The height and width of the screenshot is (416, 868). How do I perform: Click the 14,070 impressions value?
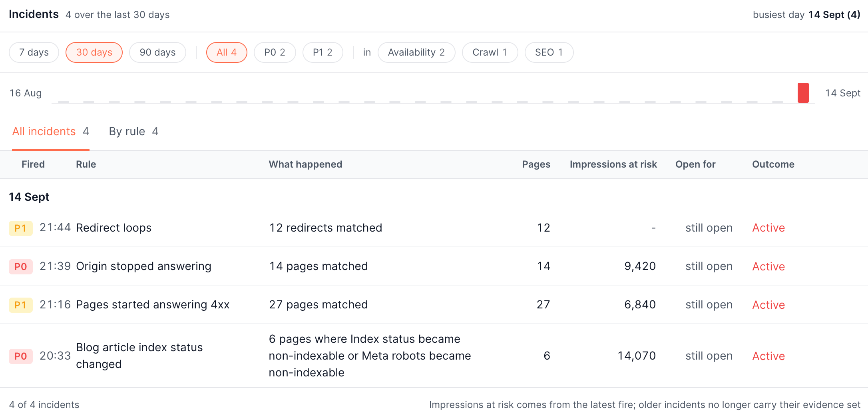[637, 356]
